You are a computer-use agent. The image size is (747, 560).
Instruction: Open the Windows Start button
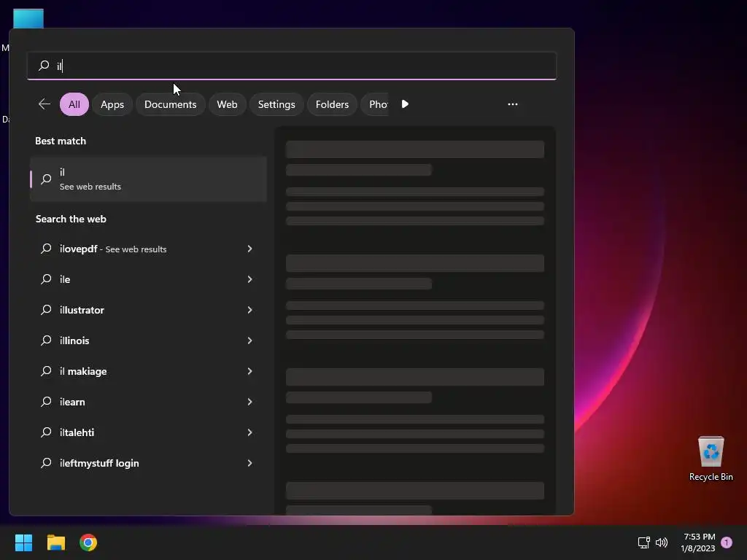23,542
